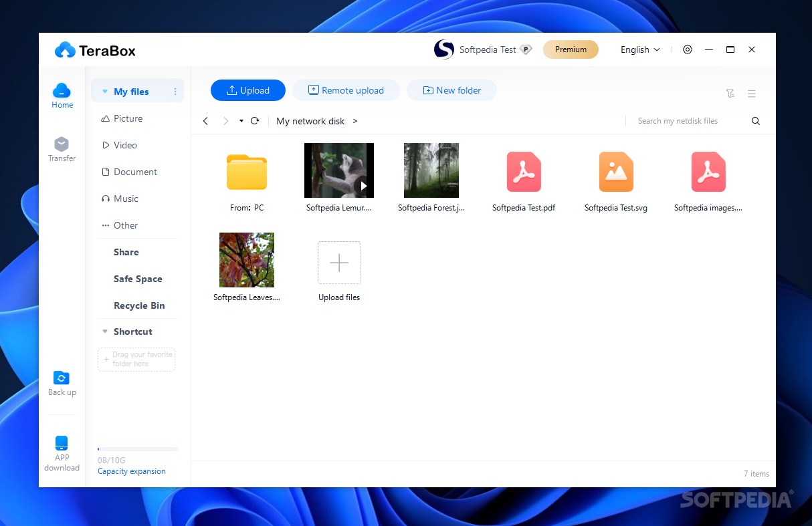Screen dimensions: 812x526
Task: Open navigation history dropdown arrow
Action: pos(241,121)
